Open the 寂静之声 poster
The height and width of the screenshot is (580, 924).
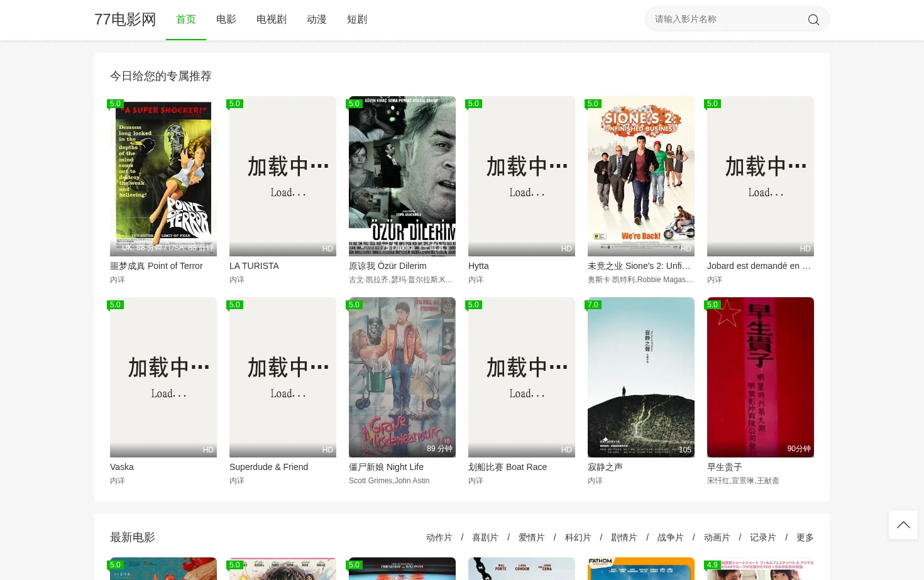pyautogui.click(x=641, y=377)
